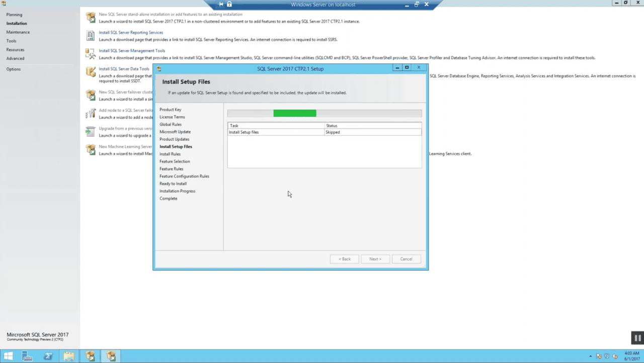Show hidden system tray icons

pos(591,356)
